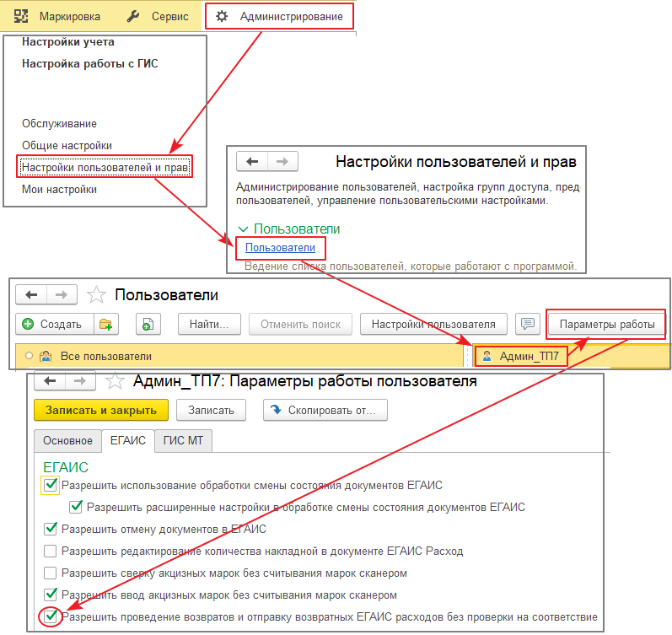Go back in Настройки пользователей и прав window
Screen dimensions: 672x635
(x=252, y=162)
